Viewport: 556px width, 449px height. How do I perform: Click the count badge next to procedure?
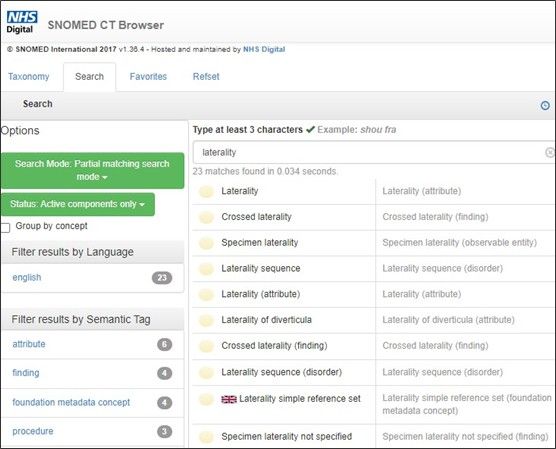165,432
